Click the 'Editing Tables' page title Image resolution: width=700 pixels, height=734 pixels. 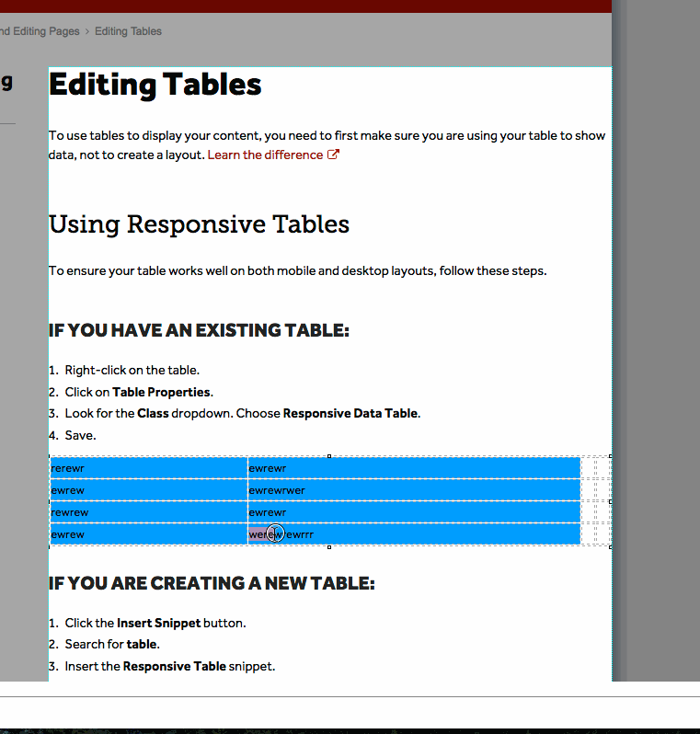155,85
